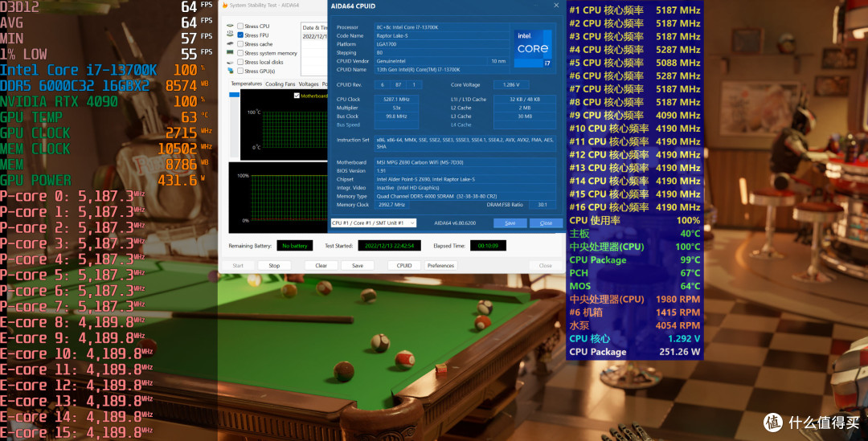Image resolution: width=868 pixels, height=441 pixels.
Task: Click Save in the AIDA64 CPUID window
Action: tap(510, 223)
